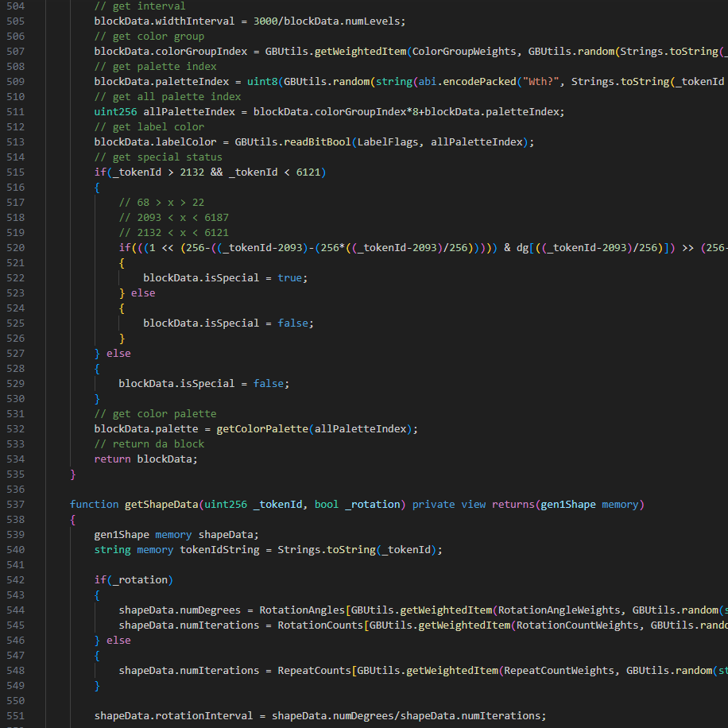The image size is (728, 728).
Task: Click the else keyword on line 523
Action: click(x=143, y=293)
